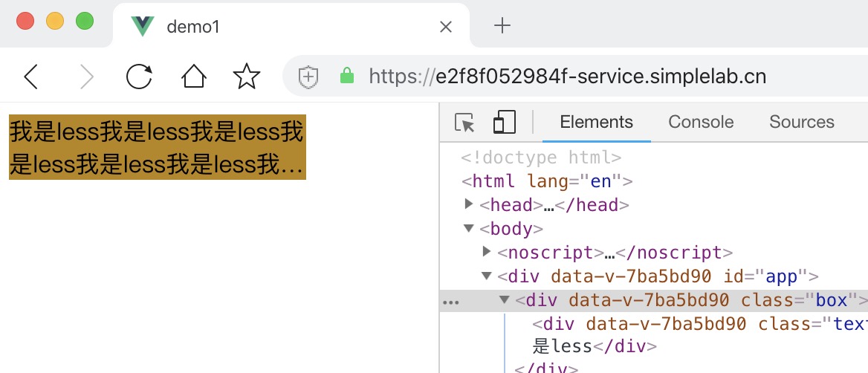
Task: View site certificate via green lock icon
Action: tap(347, 76)
